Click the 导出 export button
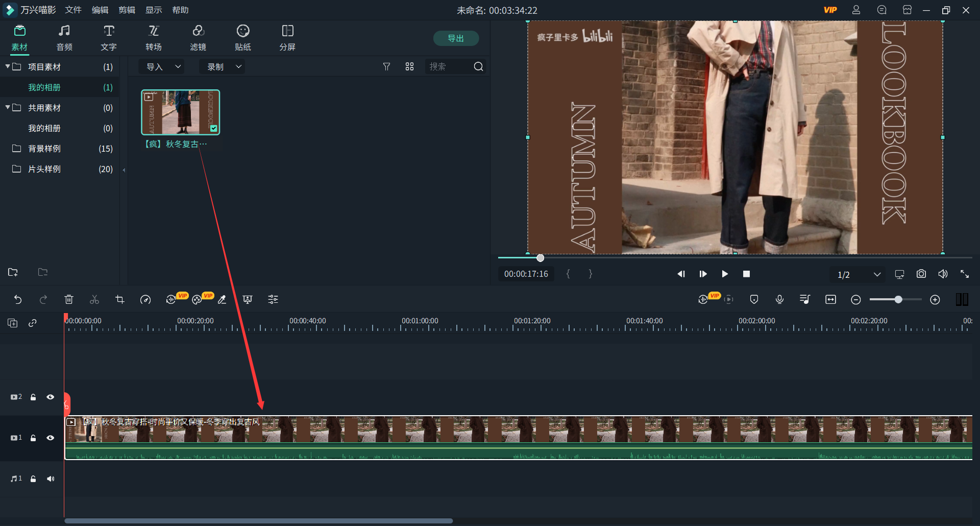 [455, 38]
